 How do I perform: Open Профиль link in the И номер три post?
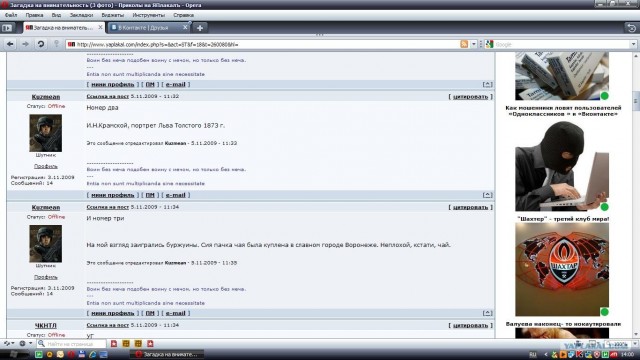click(x=46, y=277)
